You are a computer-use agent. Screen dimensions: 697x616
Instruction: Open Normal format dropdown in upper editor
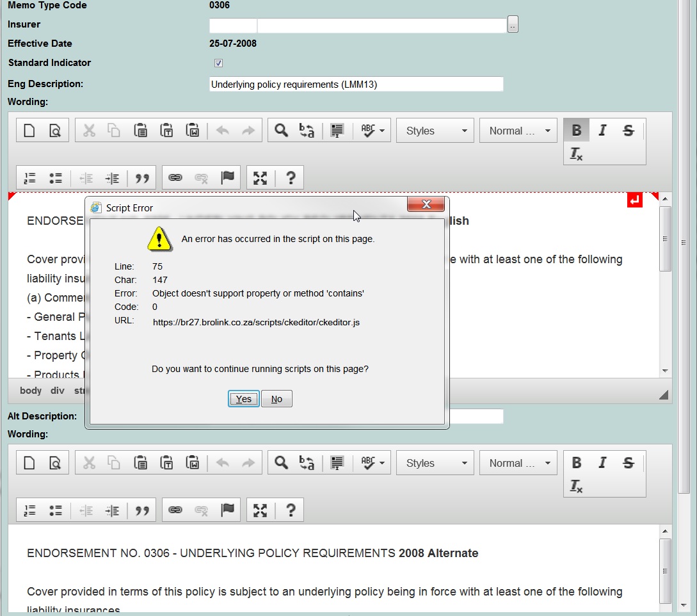click(x=518, y=131)
